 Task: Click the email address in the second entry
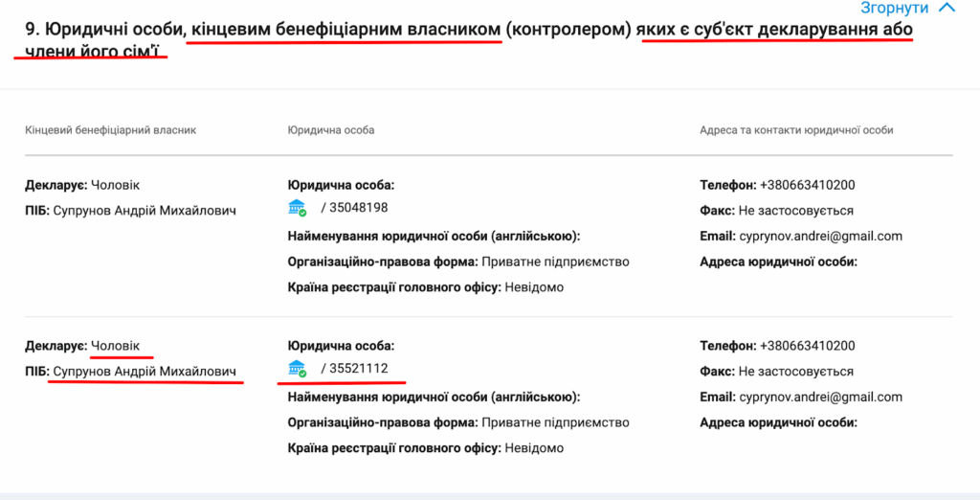coord(820,397)
